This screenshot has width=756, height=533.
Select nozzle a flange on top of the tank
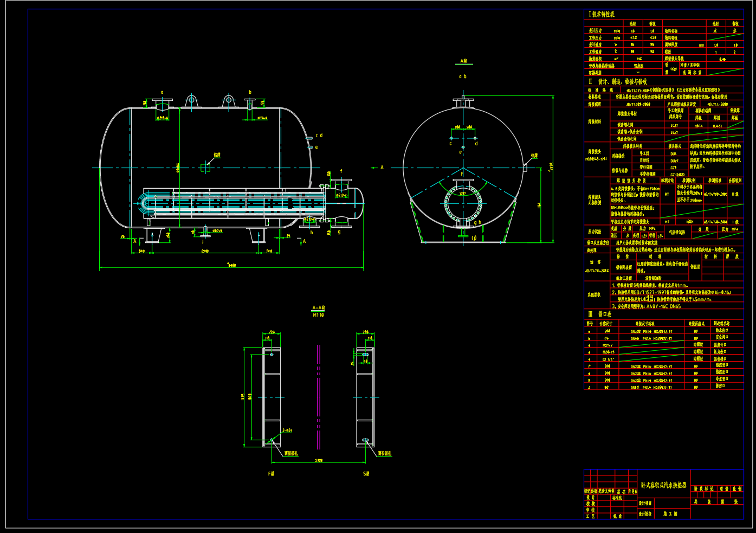click(161, 101)
